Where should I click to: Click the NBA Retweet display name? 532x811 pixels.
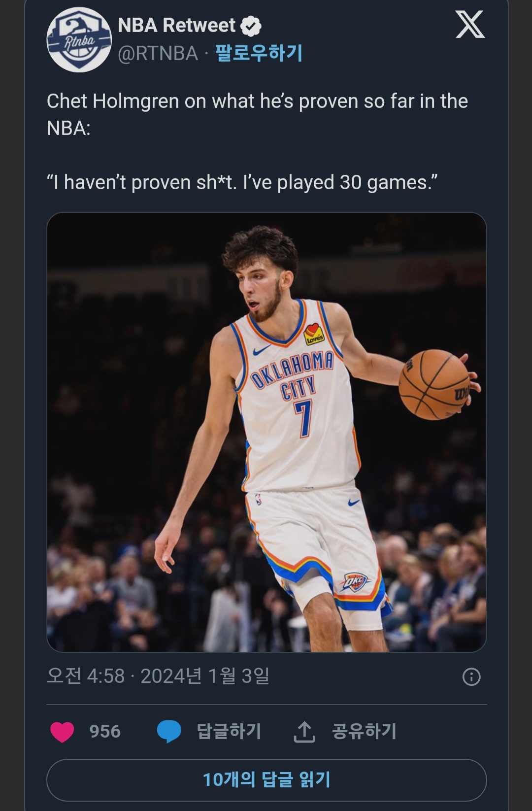pyautogui.click(x=176, y=25)
